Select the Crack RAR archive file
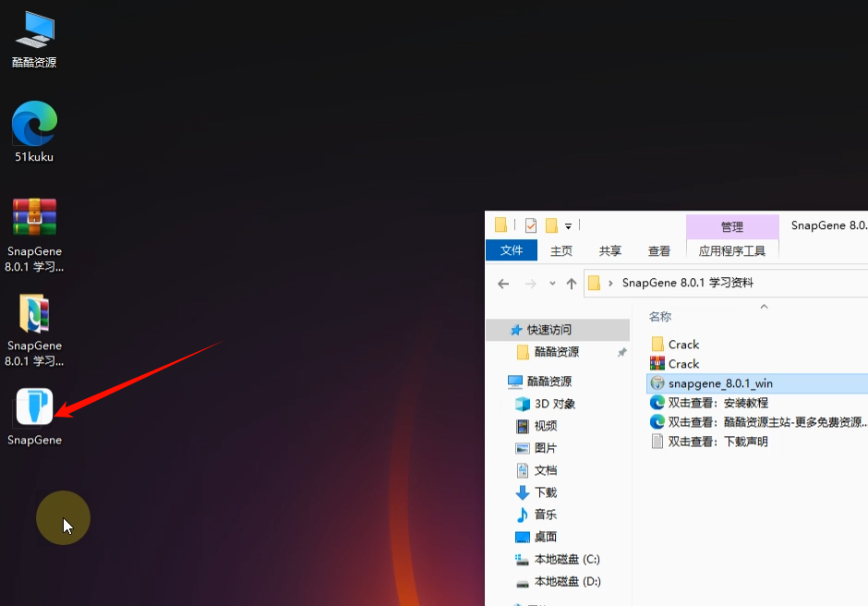This screenshot has height=606, width=868. (x=683, y=364)
